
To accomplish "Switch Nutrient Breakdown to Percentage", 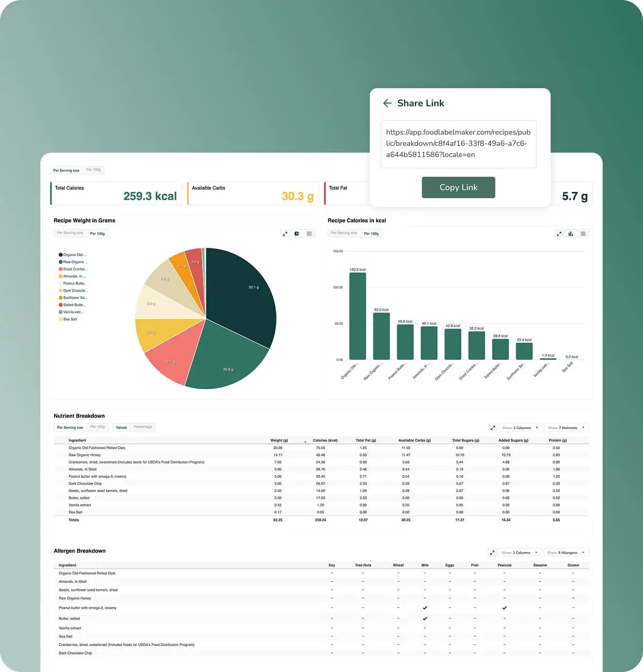I will pyautogui.click(x=143, y=427).
